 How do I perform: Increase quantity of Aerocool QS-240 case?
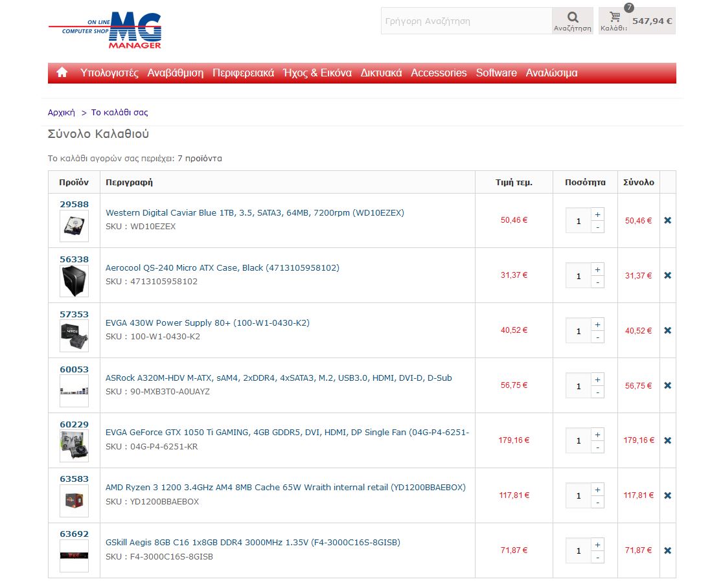[x=597, y=269]
